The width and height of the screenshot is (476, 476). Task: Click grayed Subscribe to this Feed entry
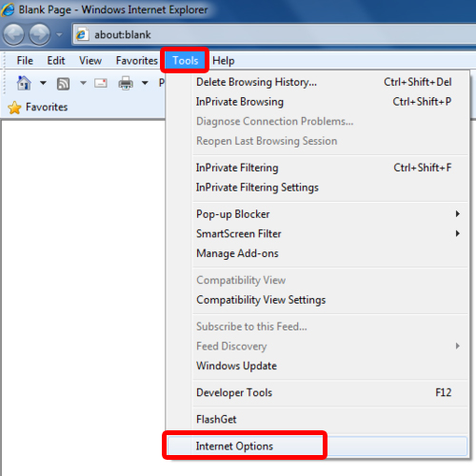click(317, 327)
